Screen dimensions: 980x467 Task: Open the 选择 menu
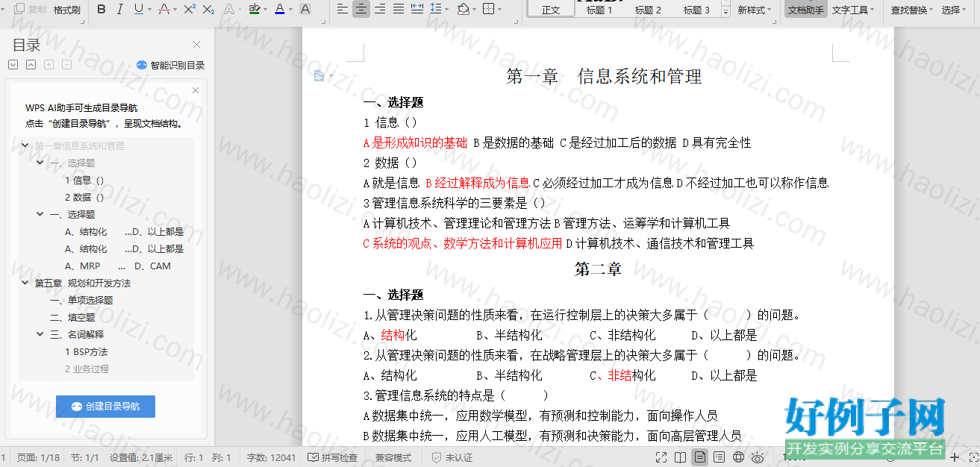pos(953,10)
